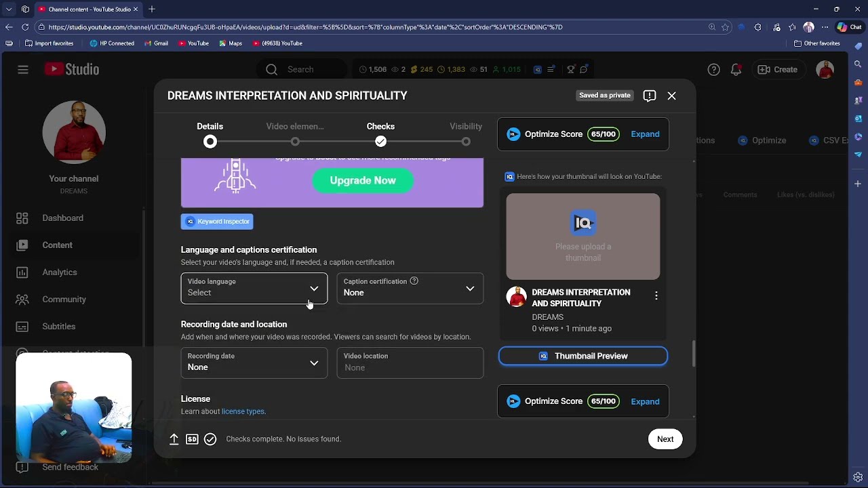Open the Edge sidebar settings gear
The image size is (868, 488).
point(858,477)
